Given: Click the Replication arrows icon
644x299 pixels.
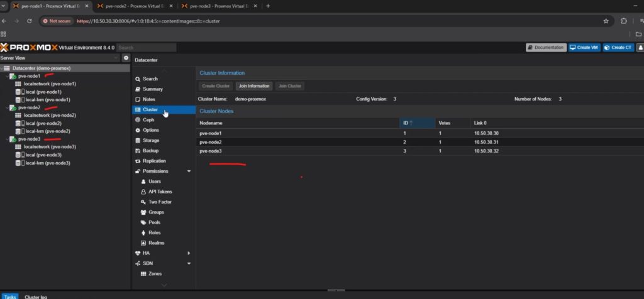Looking at the screenshot, I should [138, 161].
